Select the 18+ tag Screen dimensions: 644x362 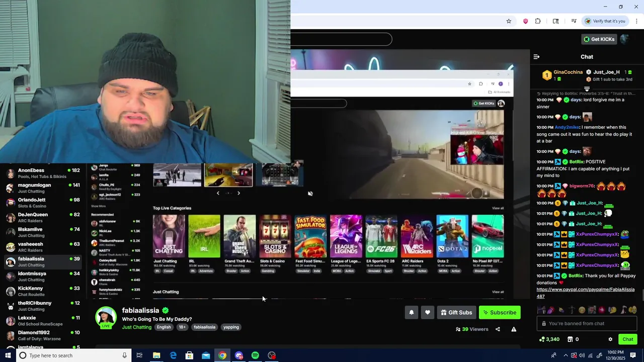182,327
